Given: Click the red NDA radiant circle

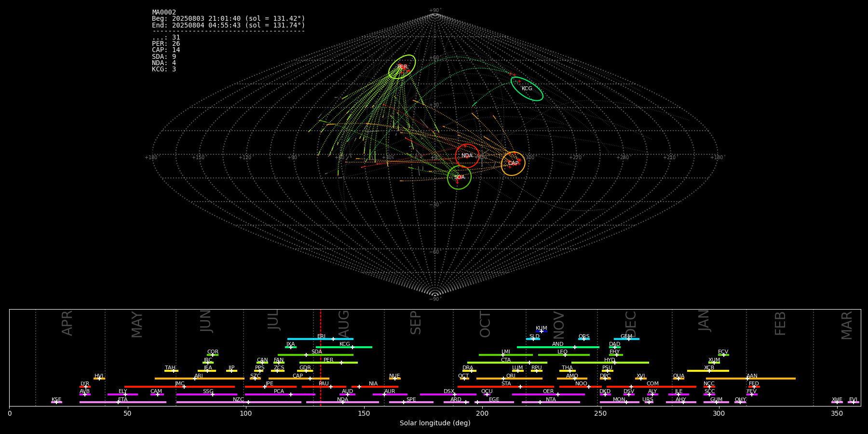Looking at the screenshot, I should tap(467, 156).
